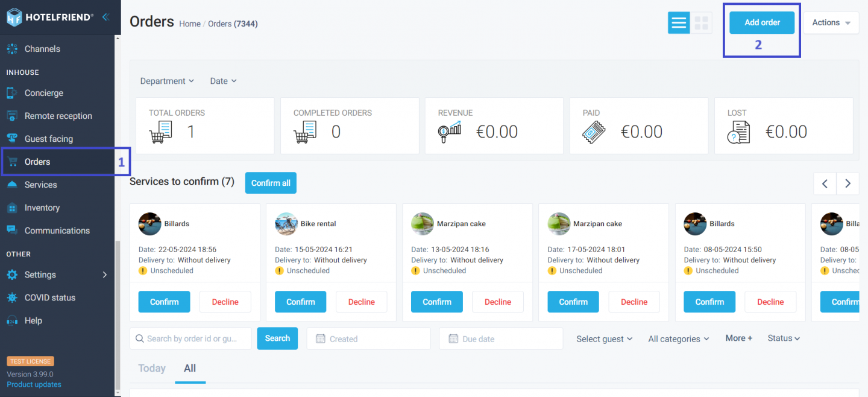Click the COVID status icon
This screenshot has height=397, width=868.
click(x=11, y=297)
